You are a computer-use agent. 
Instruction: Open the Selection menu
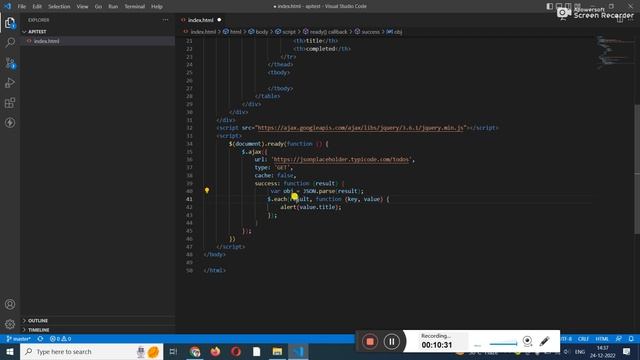coord(59,7)
